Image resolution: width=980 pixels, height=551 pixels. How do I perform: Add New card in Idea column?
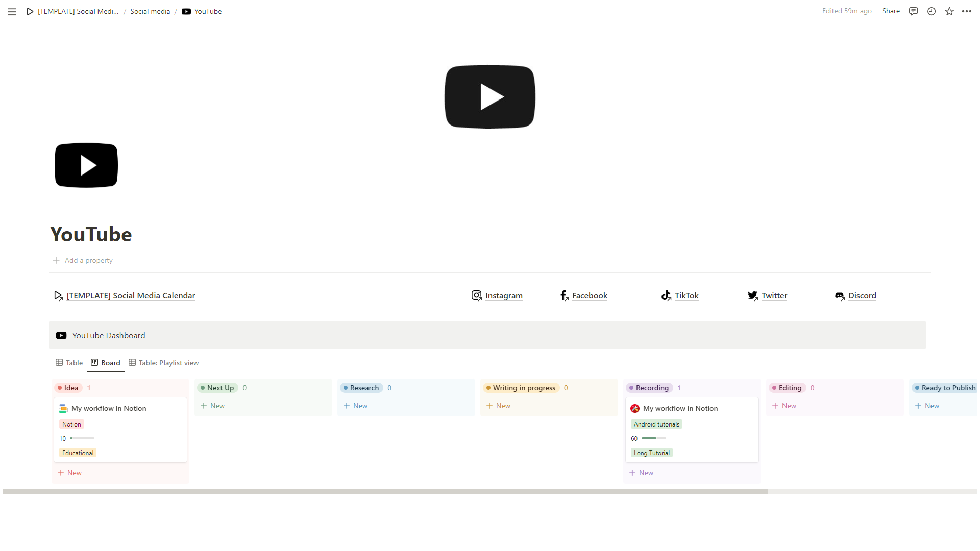point(70,473)
